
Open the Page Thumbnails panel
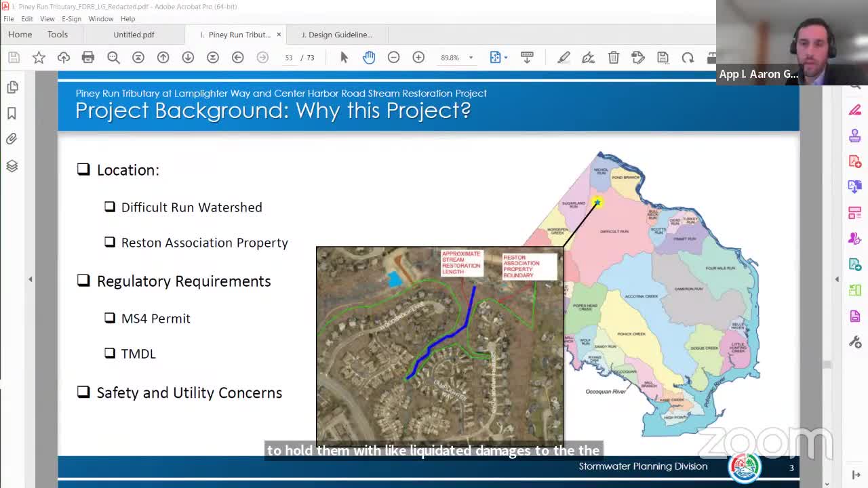point(12,87)
